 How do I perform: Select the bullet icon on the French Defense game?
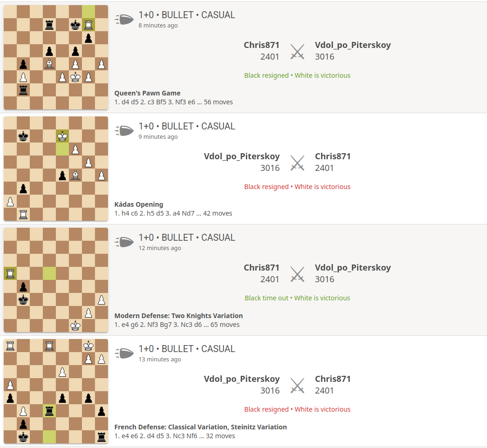(x=124, y=353)
